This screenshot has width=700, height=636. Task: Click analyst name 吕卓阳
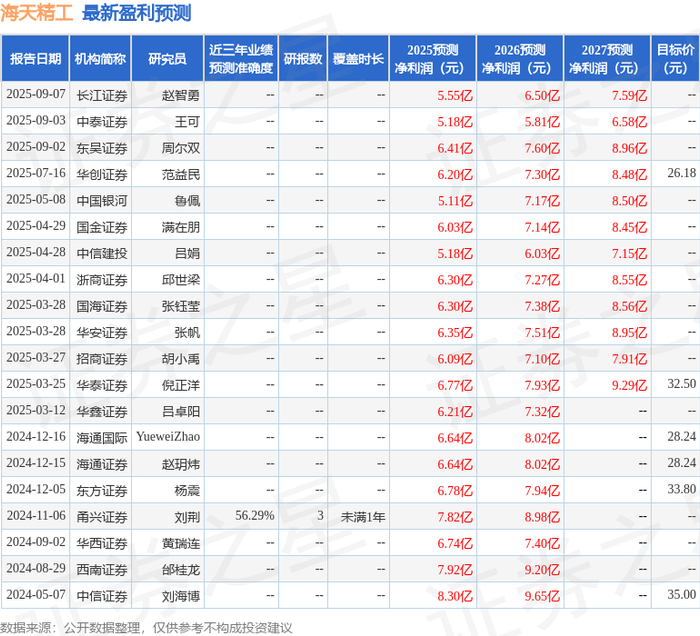[x=180, y=411]
